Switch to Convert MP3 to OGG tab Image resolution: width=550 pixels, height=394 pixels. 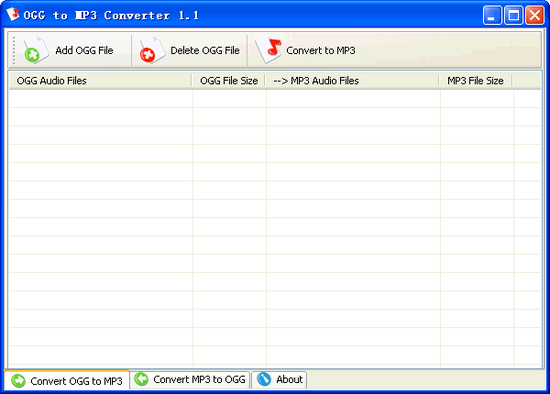[x=190, y=380]
